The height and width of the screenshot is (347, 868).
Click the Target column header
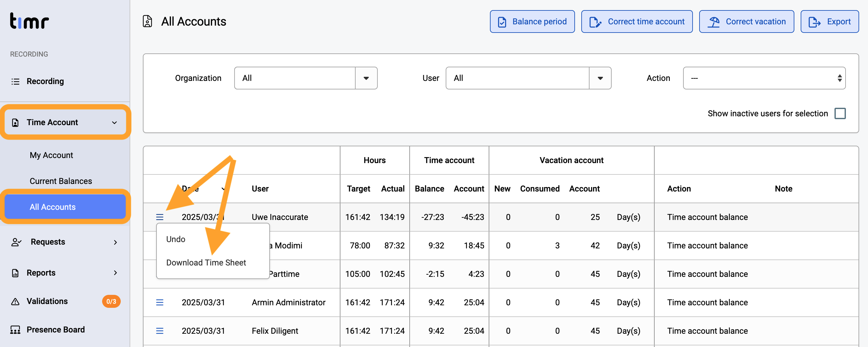click(358, 189)
